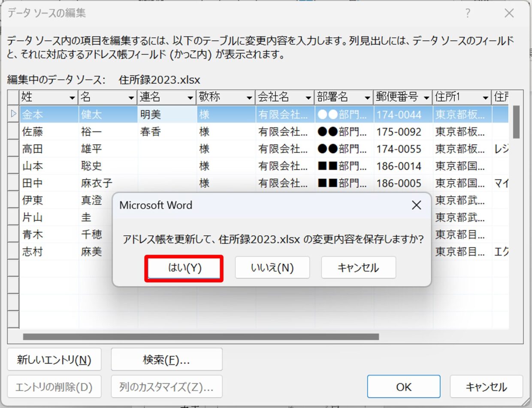The width and height of the screenshot is (532, 408).
Task: Select 様 cell in 山本 row
Action: [226, 166]
